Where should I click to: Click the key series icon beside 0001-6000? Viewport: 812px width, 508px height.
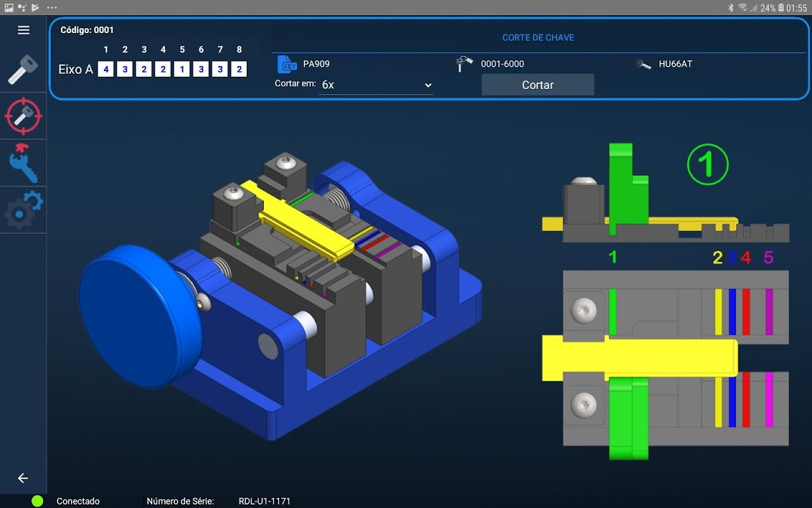tap(464, 63)
